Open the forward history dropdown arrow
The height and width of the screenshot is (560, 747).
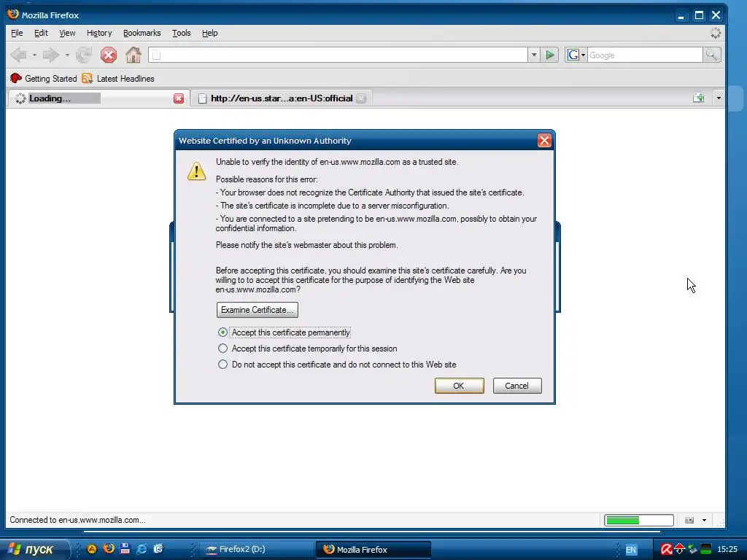[x=67, y=55]
